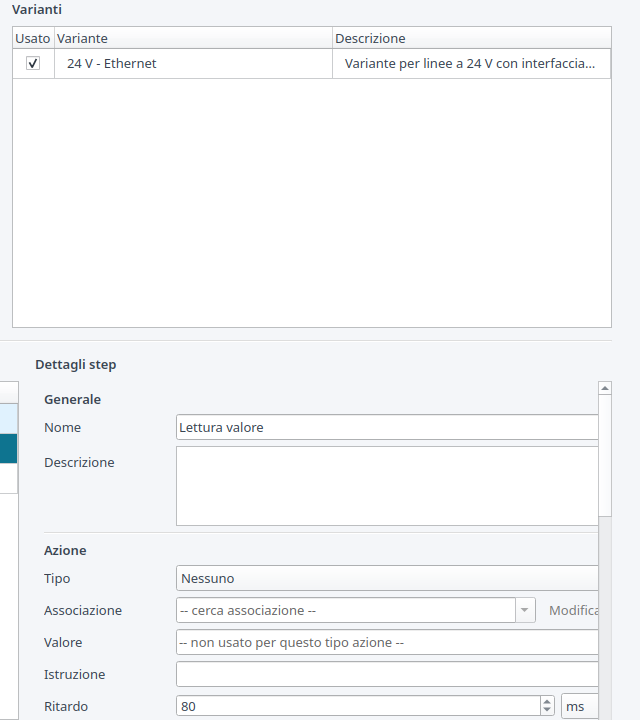
Task: Click the vertical scrollbar thumb in Dettagli step
Action: 605,456
